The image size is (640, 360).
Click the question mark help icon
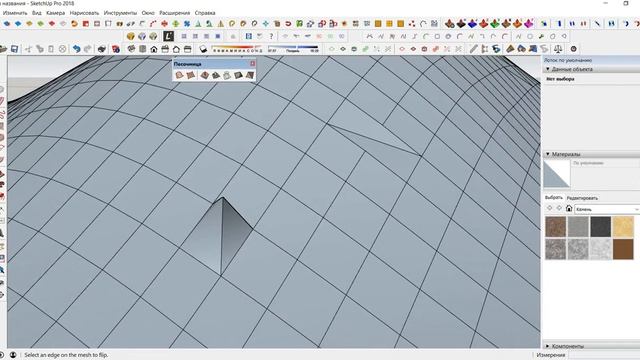(x=271, y=36)
